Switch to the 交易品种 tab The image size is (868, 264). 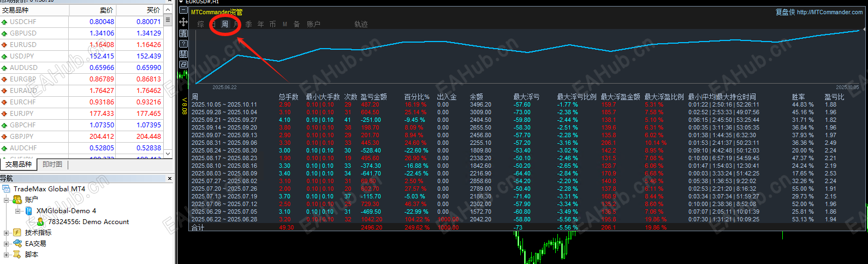click(x=19, y=164)
